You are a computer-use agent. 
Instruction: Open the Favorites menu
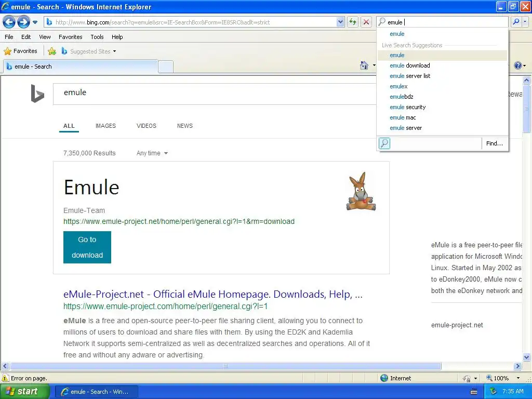click(x=70, y=37)
